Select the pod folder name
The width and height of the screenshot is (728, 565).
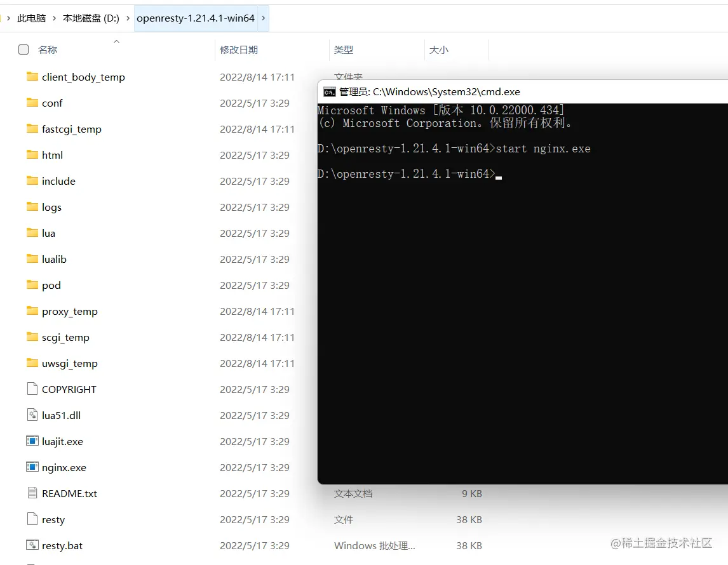click(x=51, y=285)
